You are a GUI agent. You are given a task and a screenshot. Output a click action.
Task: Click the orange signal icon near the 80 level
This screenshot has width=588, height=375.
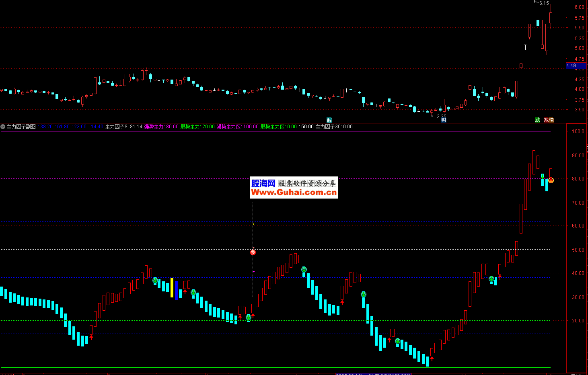[551, 180]
